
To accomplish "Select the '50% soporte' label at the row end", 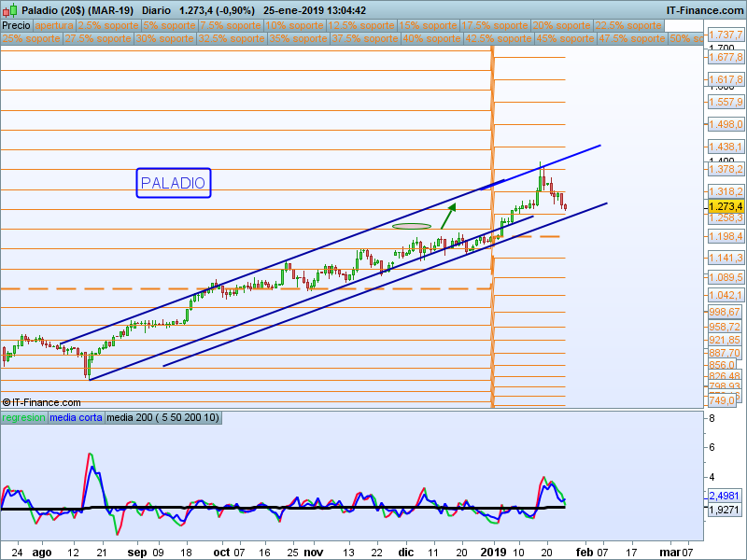I will pyautogui.click(x=684, y=39).
